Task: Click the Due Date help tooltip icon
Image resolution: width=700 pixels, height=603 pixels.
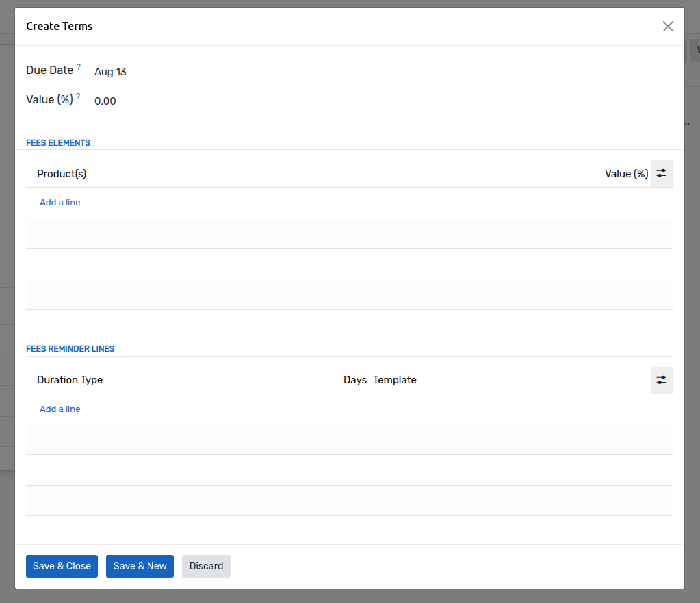Action: tap(79, 66)
